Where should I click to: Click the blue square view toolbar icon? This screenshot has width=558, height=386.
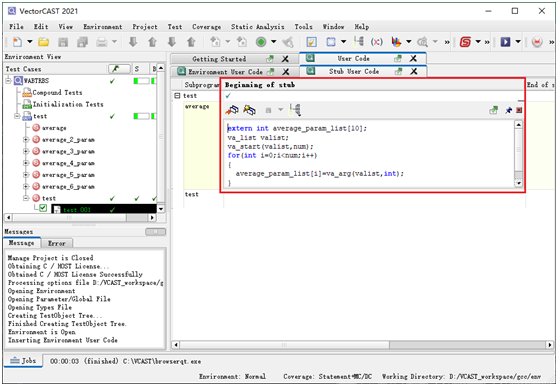[x=331, y=42]
